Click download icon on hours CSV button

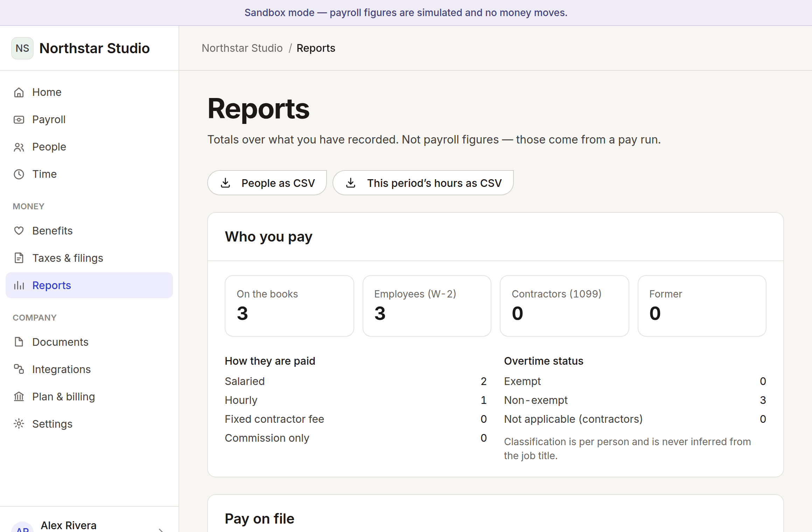click(351, 183)
